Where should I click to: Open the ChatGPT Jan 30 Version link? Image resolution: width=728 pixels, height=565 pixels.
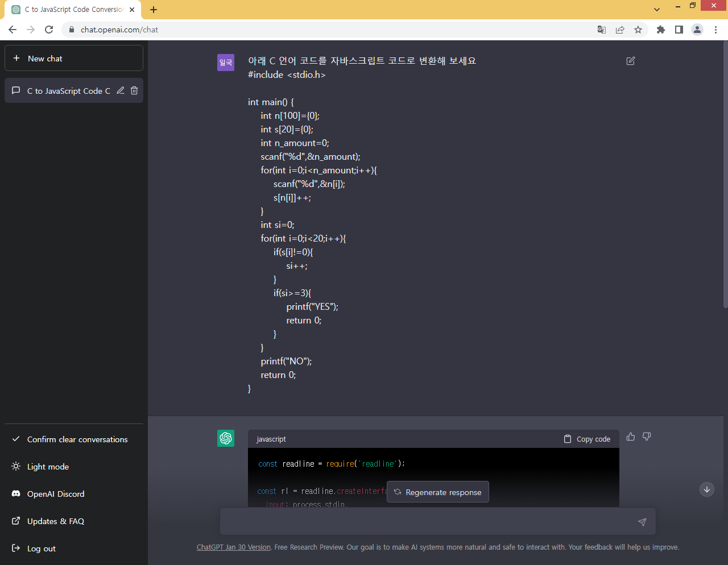click(234, 547)
